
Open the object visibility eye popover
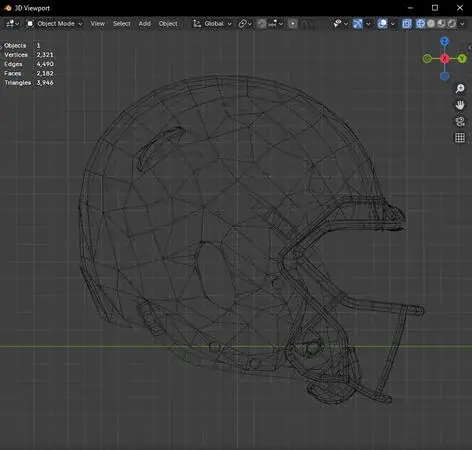pos(338,24)
